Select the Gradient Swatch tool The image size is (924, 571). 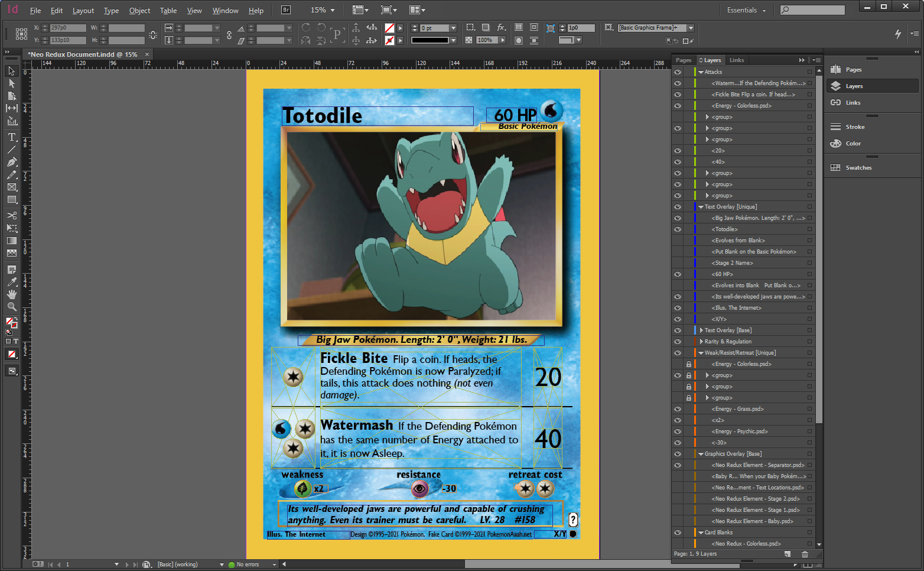(x=11, y=241)
